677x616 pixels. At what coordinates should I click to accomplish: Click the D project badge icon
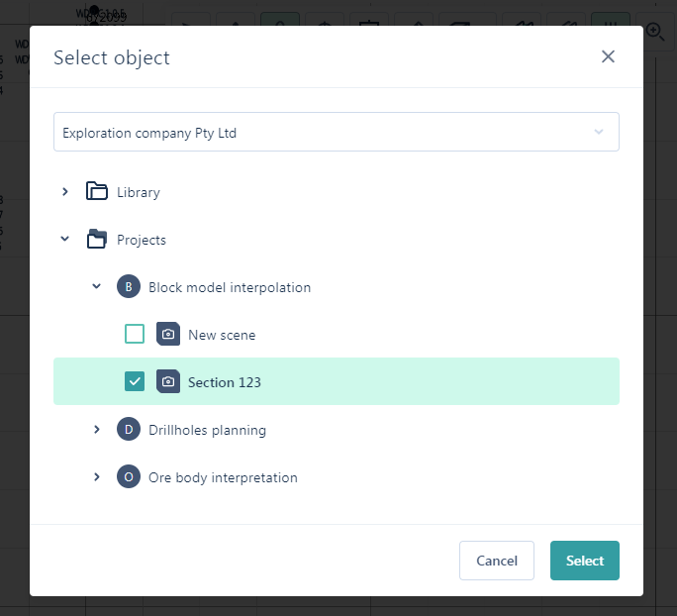pos(129,430)
